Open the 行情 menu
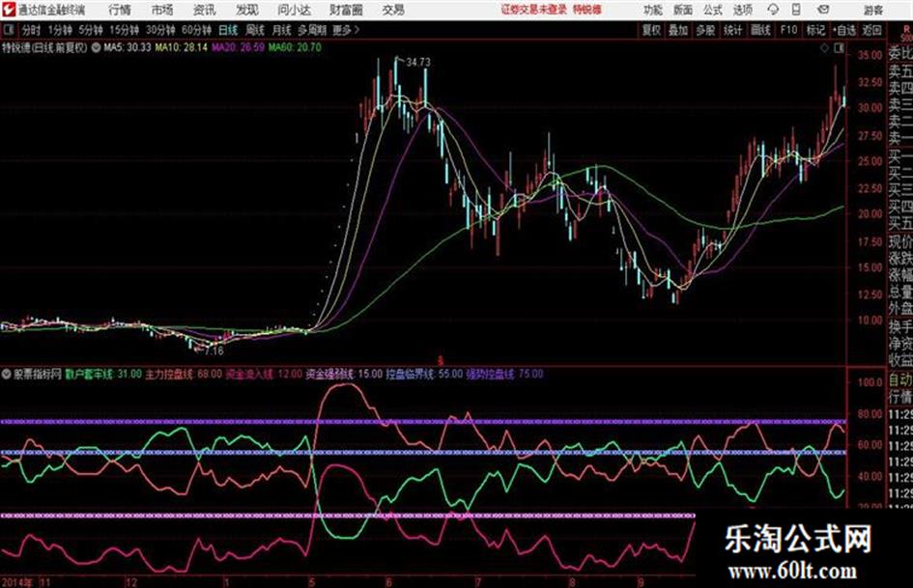 coord(120,10)
